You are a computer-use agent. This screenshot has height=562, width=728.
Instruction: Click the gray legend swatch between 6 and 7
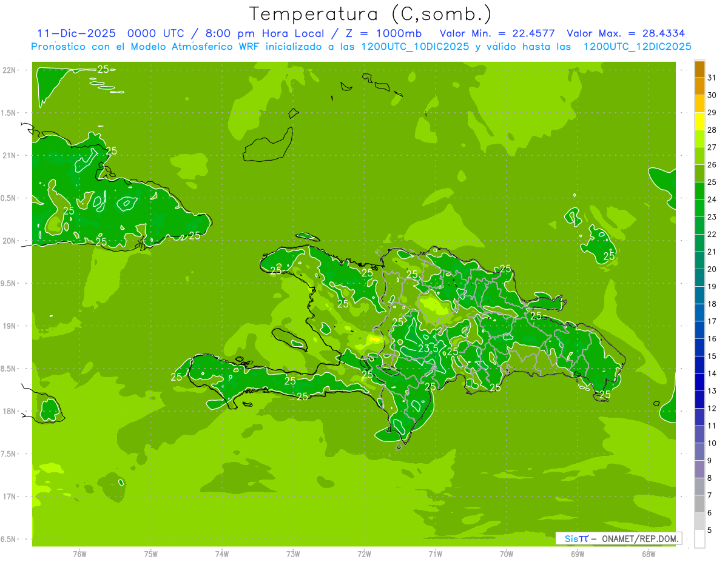click(699, 504)
